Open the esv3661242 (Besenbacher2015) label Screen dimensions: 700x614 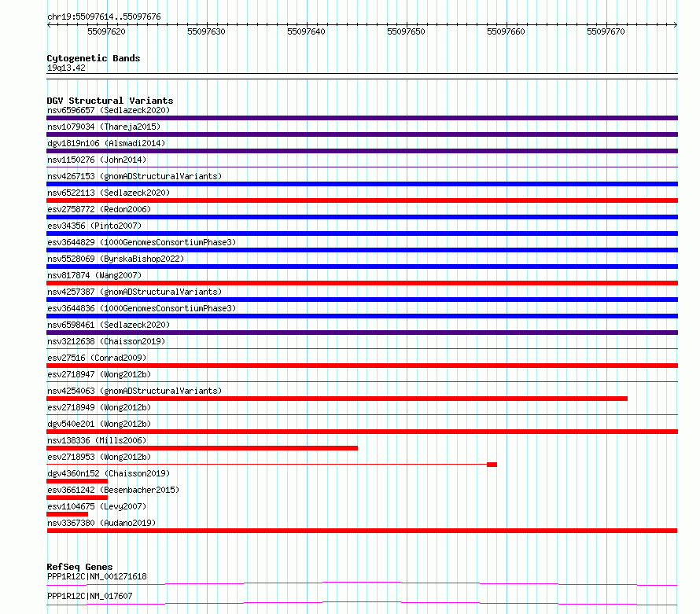(x=113, y=490)
